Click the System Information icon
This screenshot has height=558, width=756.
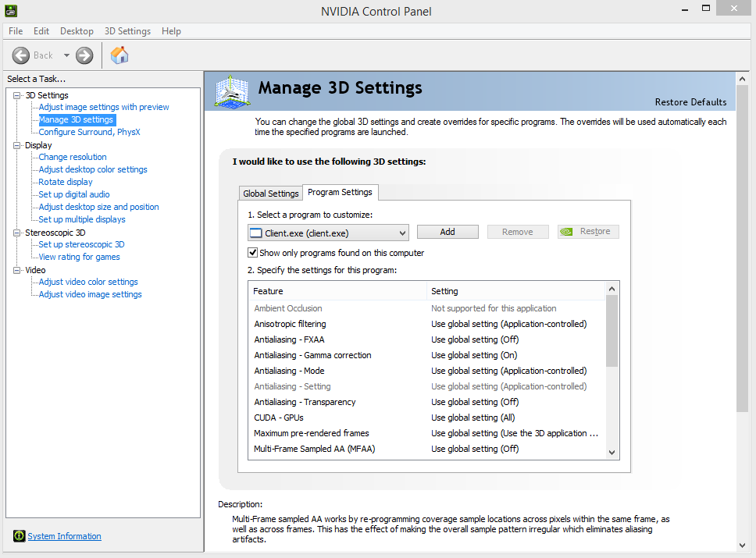19,536
